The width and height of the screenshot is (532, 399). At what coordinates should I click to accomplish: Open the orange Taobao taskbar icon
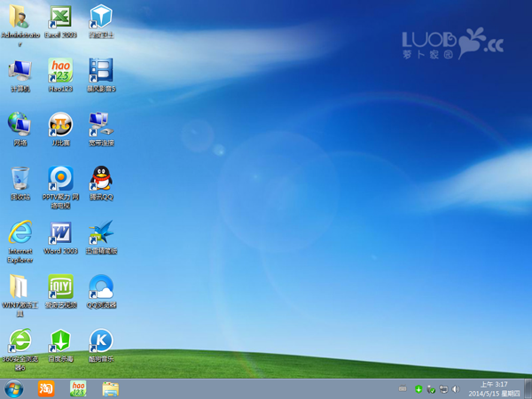click(46, 389)
